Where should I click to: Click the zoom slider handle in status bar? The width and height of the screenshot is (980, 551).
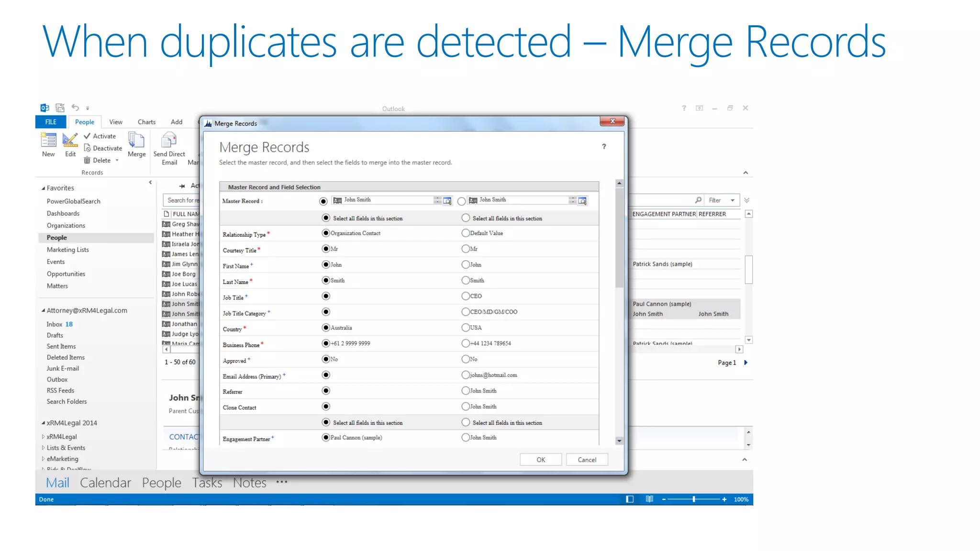tap(694, 499)
